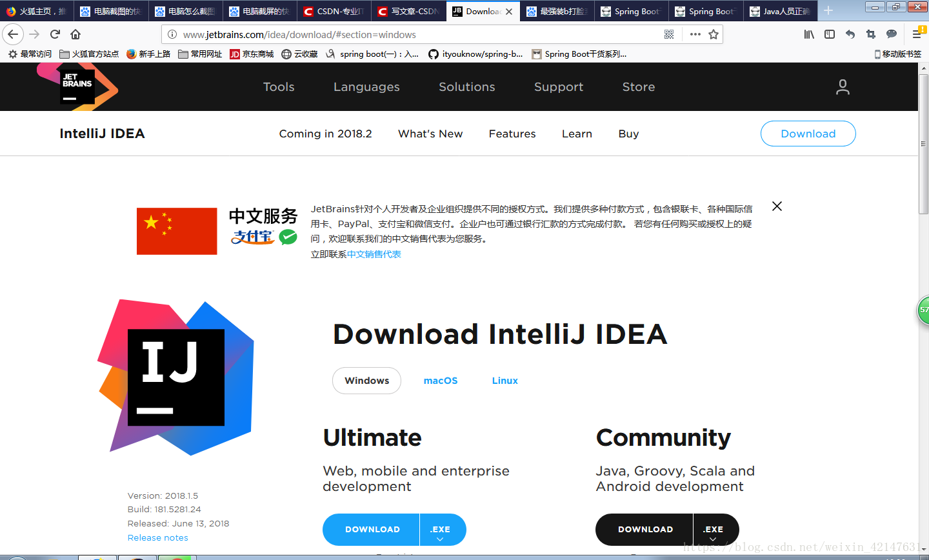Select the Windows platform tab
The image size is (929, 560).
(x=366, y=381)
